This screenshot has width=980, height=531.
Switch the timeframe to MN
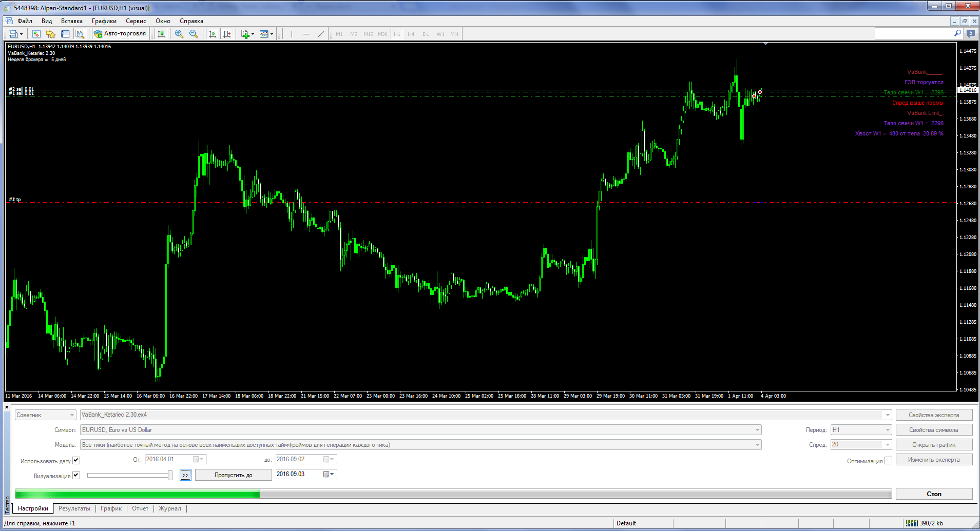click(x=454, y=34)
